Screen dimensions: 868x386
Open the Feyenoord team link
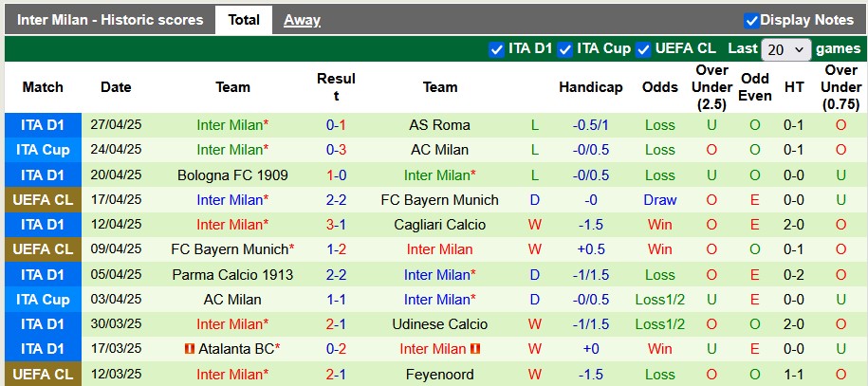click(439, 375)
